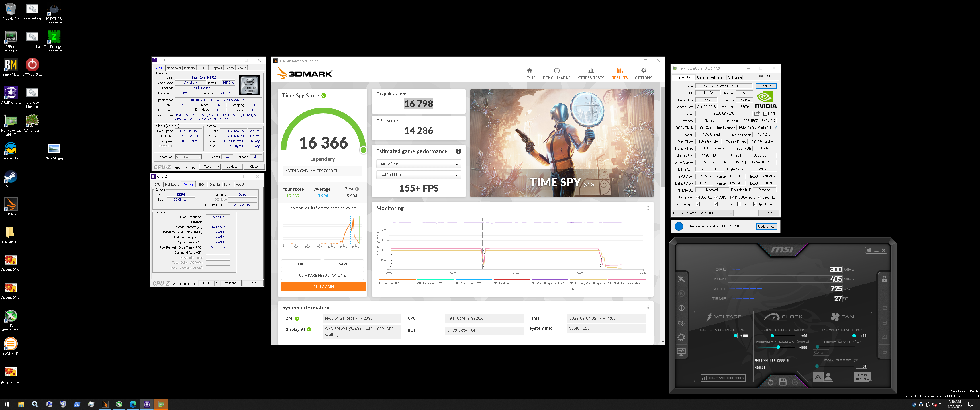Toggle Afterburner profile lock icon

point(885,279)
